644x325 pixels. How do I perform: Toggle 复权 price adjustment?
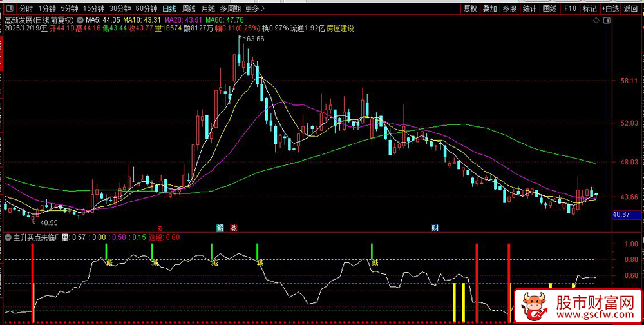[470, 9]
